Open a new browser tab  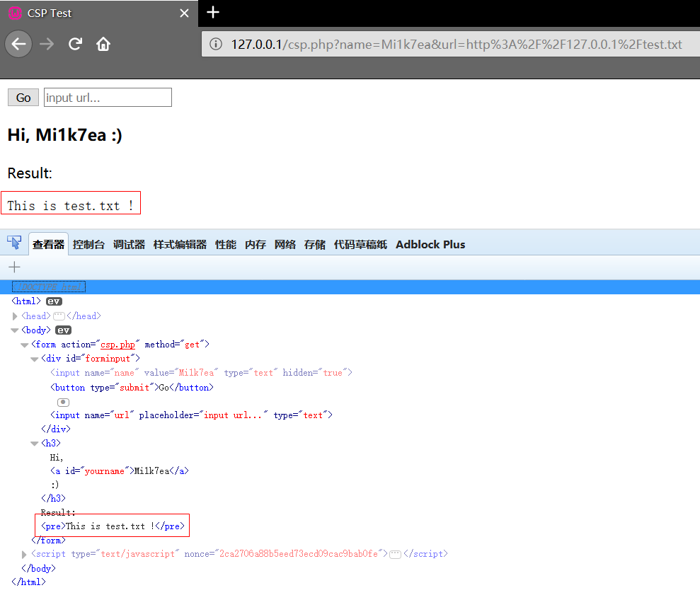pyautogui.click(x=213, y=13)
